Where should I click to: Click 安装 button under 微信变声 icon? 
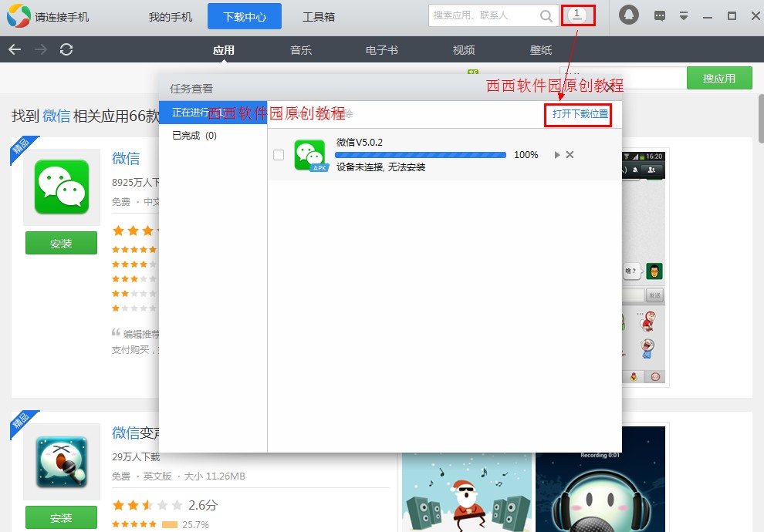pyautogui.click(x=62, y=517)
